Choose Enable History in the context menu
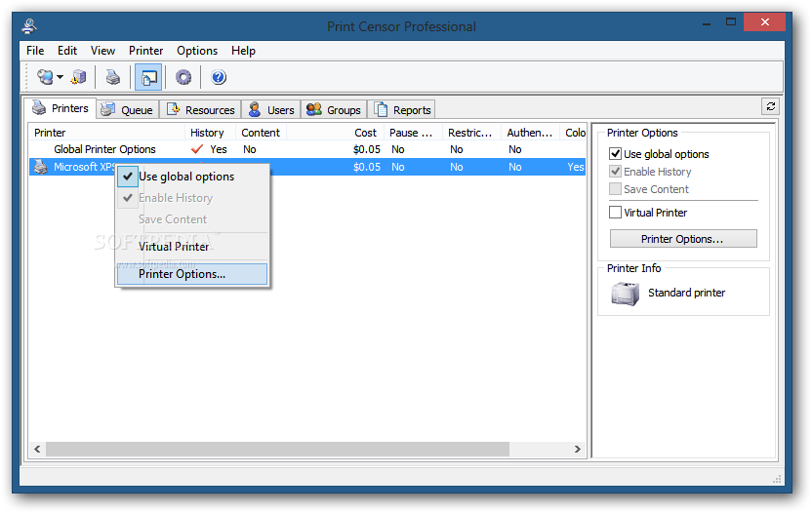The image size is (812, 513). click(x=192, y=198)
